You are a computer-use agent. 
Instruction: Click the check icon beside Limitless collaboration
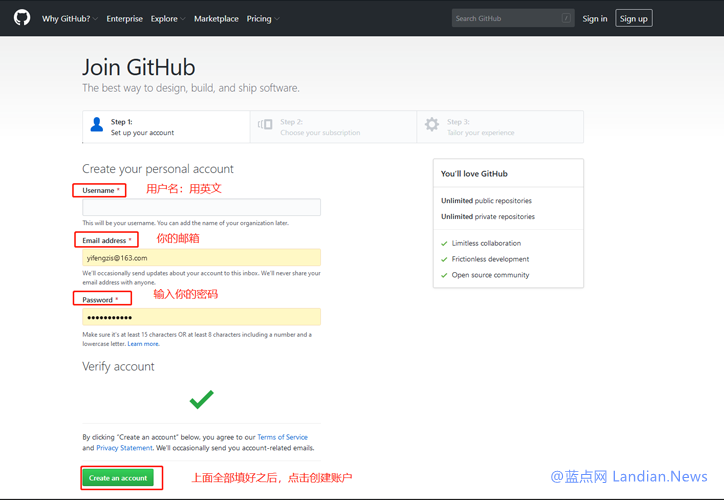(444, 243)
